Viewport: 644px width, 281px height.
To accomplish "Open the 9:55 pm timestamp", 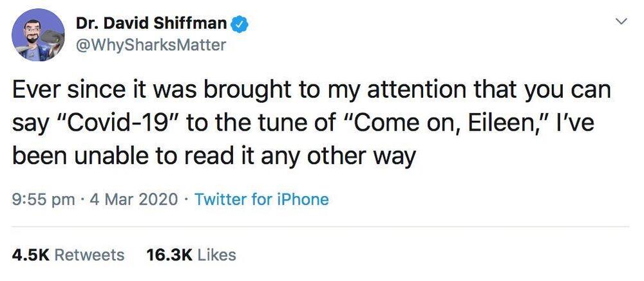I will coord(44,199).
